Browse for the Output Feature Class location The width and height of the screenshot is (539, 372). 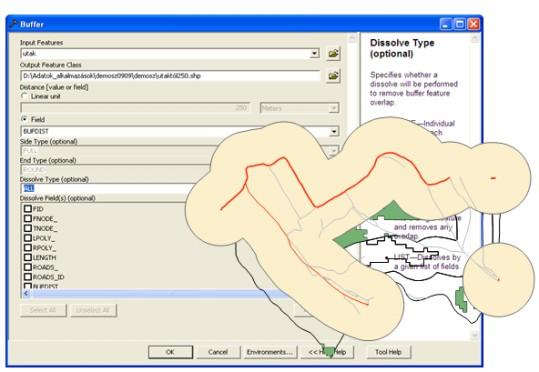coord(333,76)
